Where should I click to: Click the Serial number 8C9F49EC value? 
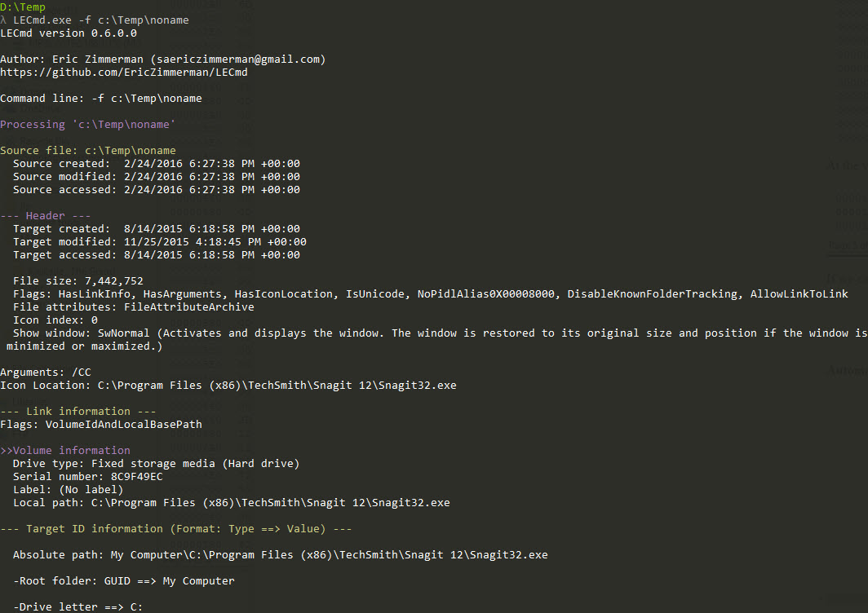pyautogui.click(x=137, y=476)
